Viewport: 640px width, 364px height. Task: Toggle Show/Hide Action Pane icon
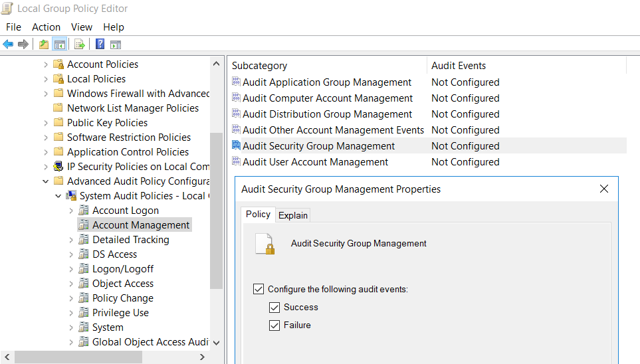pos(116,45)
